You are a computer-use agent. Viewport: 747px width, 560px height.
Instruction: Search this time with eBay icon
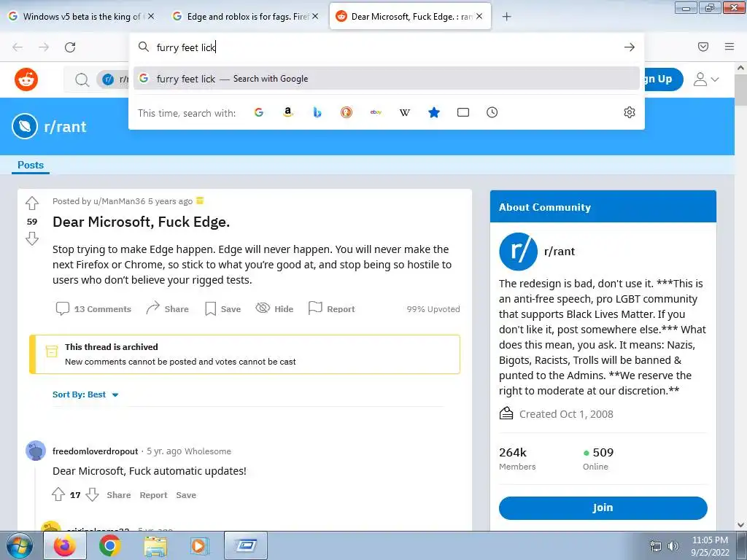[376, 112]
